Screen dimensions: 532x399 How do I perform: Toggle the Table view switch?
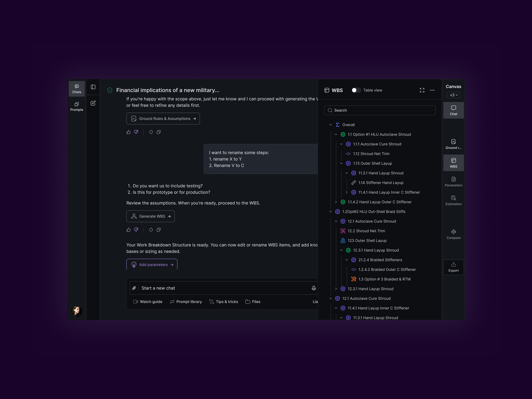tap(356, 90)
